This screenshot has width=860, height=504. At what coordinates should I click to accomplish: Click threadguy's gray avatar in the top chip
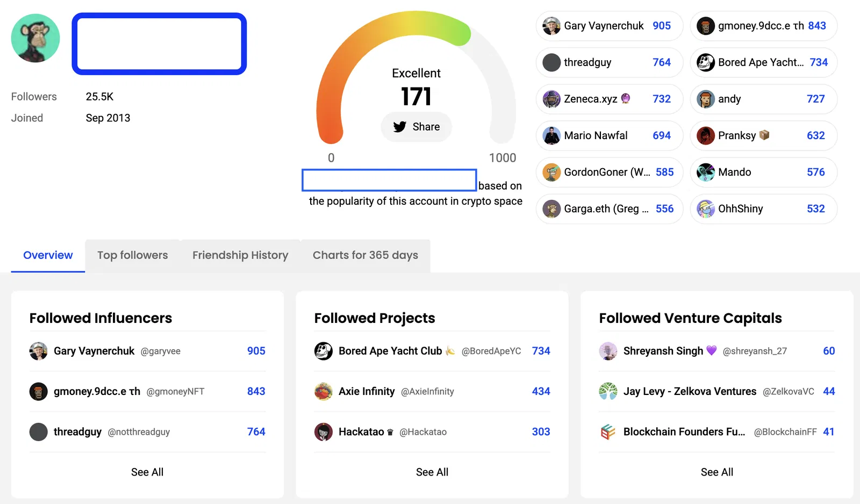551,62
